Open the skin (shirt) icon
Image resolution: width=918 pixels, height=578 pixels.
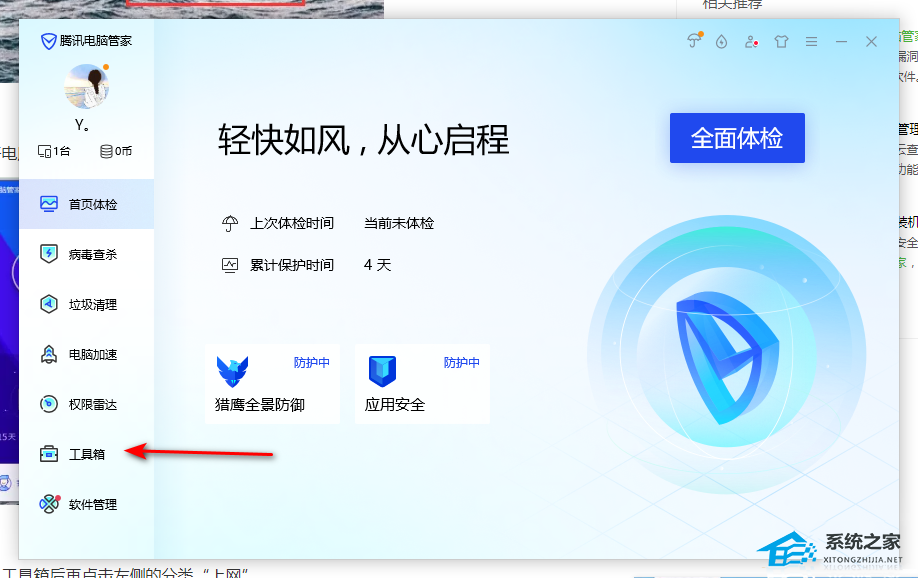781,42
